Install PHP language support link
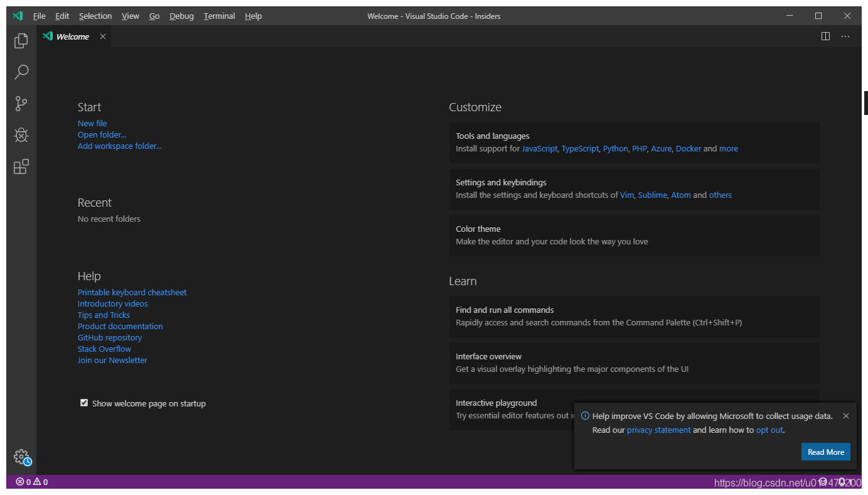 click(x=639, y=148)
